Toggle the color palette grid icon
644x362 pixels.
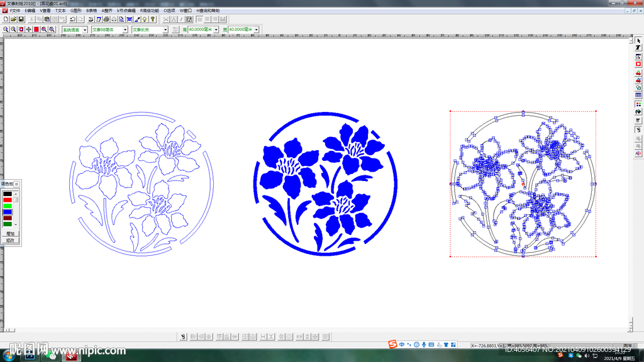638,104
